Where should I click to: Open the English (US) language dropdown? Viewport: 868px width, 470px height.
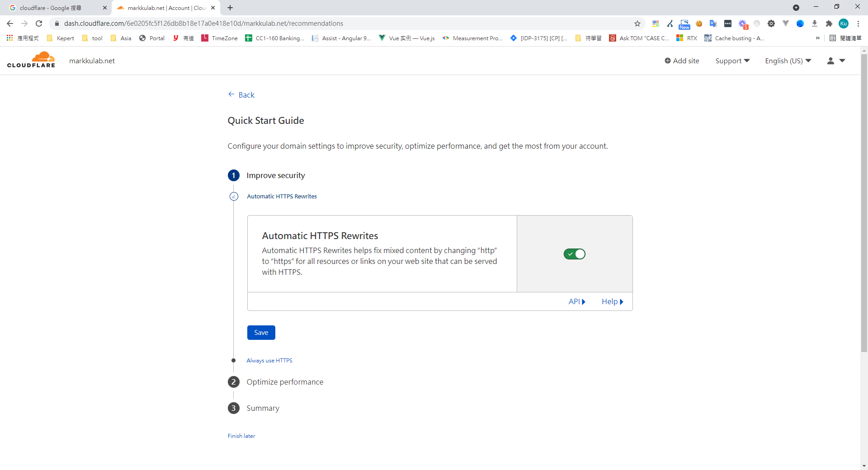[x=788, y=61]
